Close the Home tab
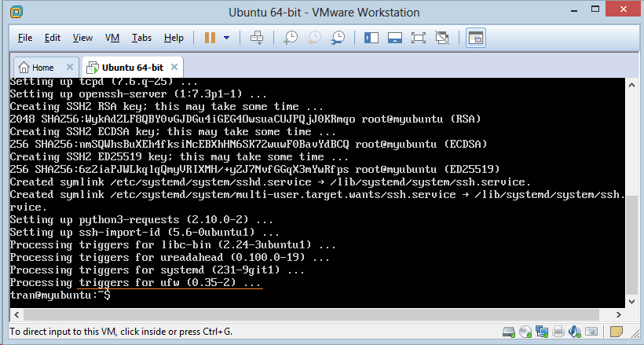Screen dimensions: 644x345 pos(69,67)
